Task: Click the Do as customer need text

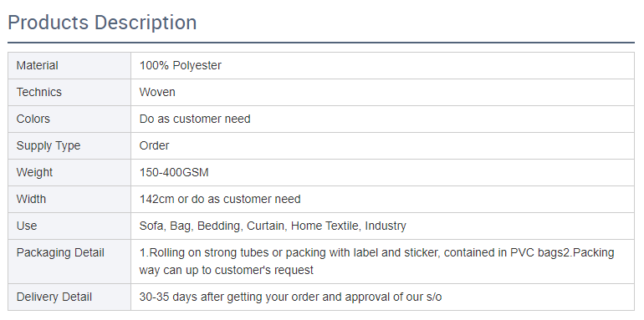Action: [x=195, y=119]
